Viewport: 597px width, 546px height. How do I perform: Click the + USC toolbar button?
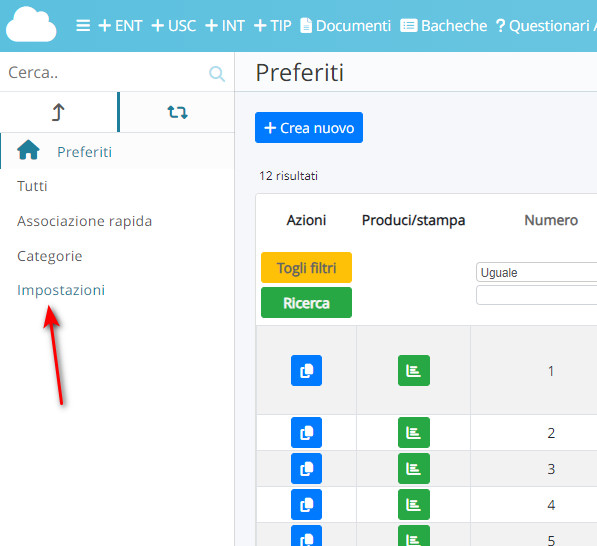pos(174,26)
